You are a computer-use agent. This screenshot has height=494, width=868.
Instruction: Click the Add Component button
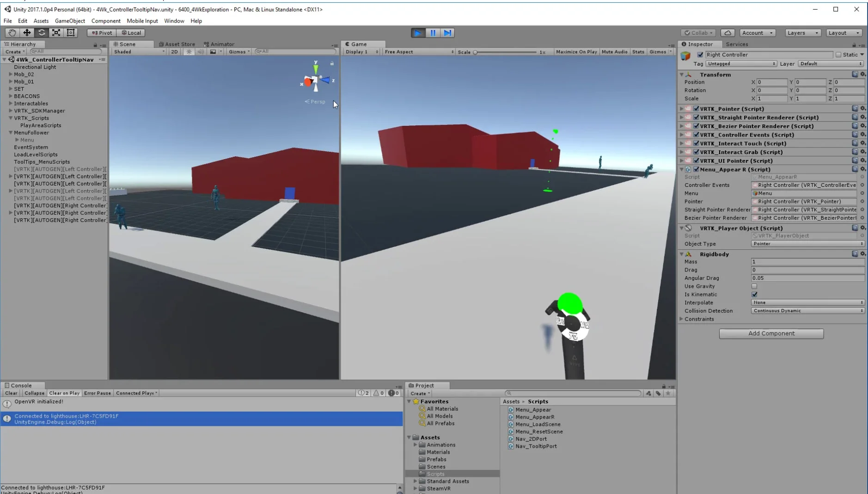771,333
